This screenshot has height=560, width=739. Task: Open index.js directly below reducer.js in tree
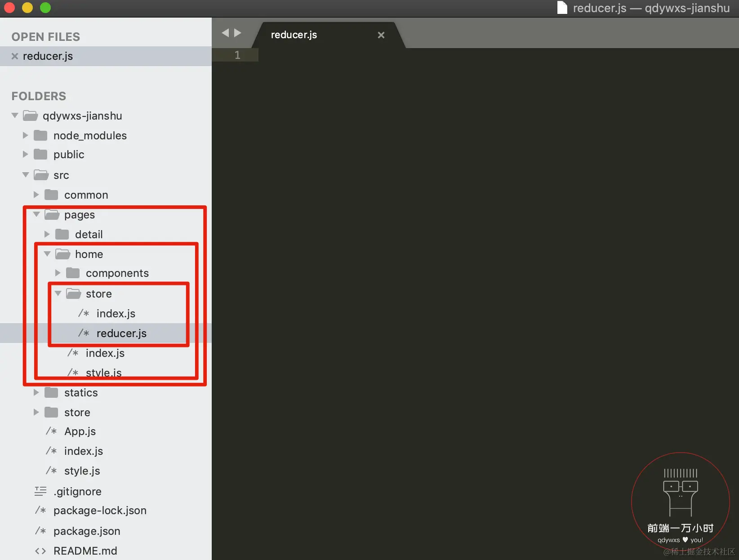click(x=105, y=353)
